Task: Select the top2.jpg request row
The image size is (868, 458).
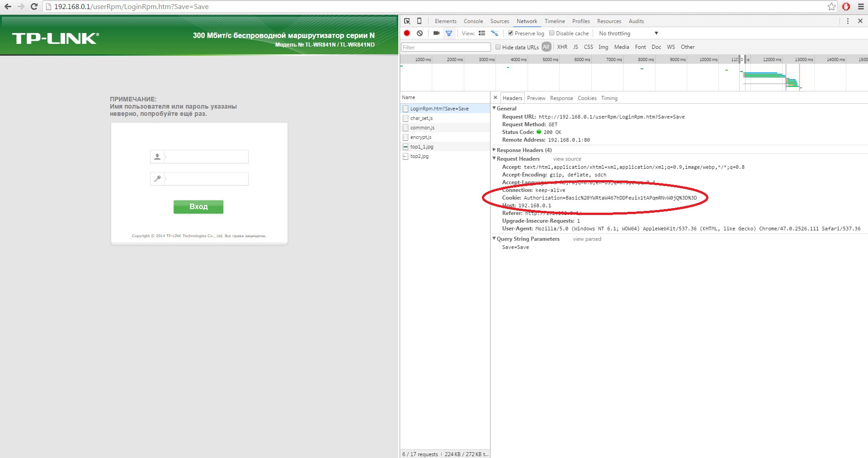Action: point(445,156)
